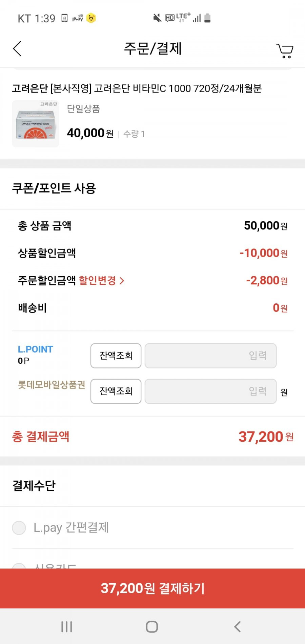The width and height of the screenshot is (305, 644).
Task: Focus the 롯데모바일상품권 amount input field
Action: coord(210,391)
